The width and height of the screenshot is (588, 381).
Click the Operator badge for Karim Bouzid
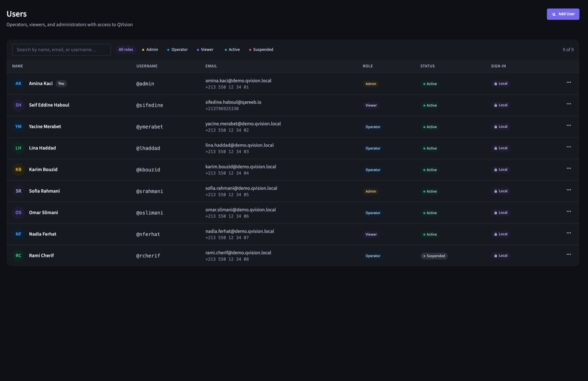tap(373, 170)
